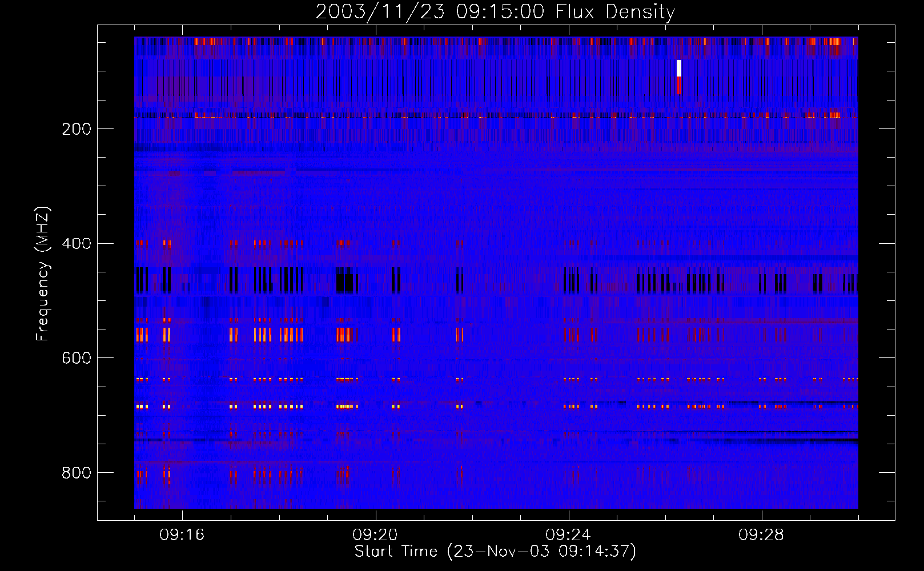Click the "Start Time (23-Nov-03 09:14:37)" axis label
Viewport: 924px width, 571px height.
pyautogui.click(x=495, y=551)
